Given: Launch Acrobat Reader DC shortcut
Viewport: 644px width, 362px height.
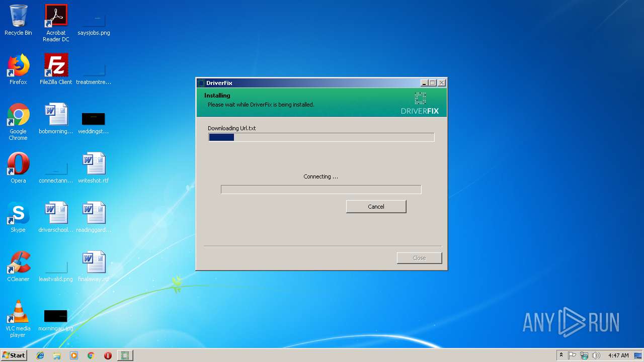Looking at the screenshot, I should (56, 23).
